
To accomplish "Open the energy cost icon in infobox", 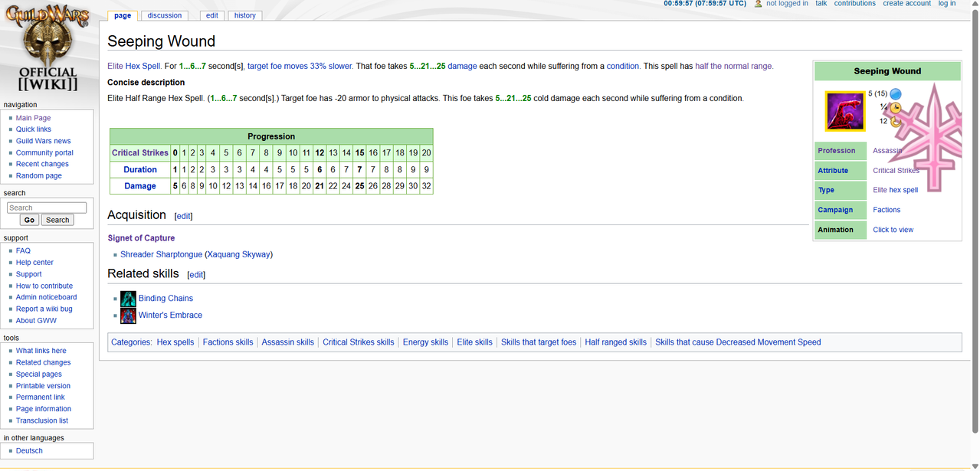I will point(896,94).
